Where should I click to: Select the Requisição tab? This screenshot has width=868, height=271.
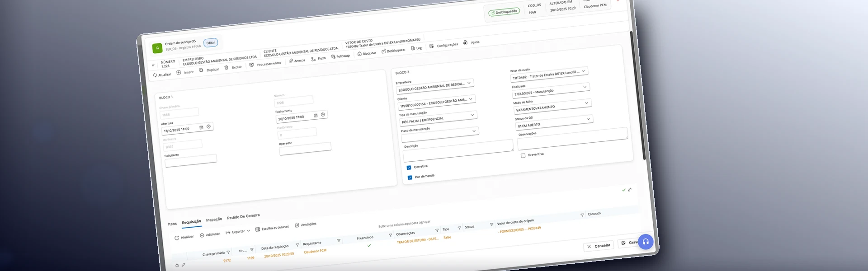191,222
